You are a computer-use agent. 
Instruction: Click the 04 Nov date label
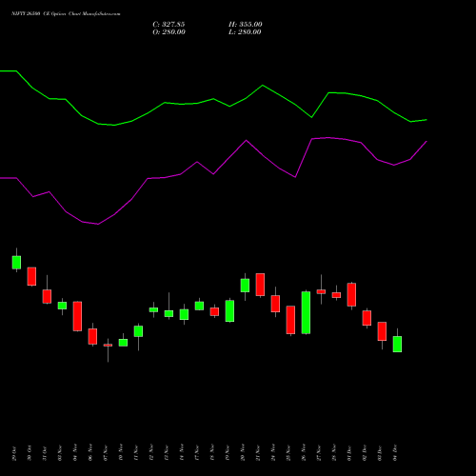tap(75, 453)
